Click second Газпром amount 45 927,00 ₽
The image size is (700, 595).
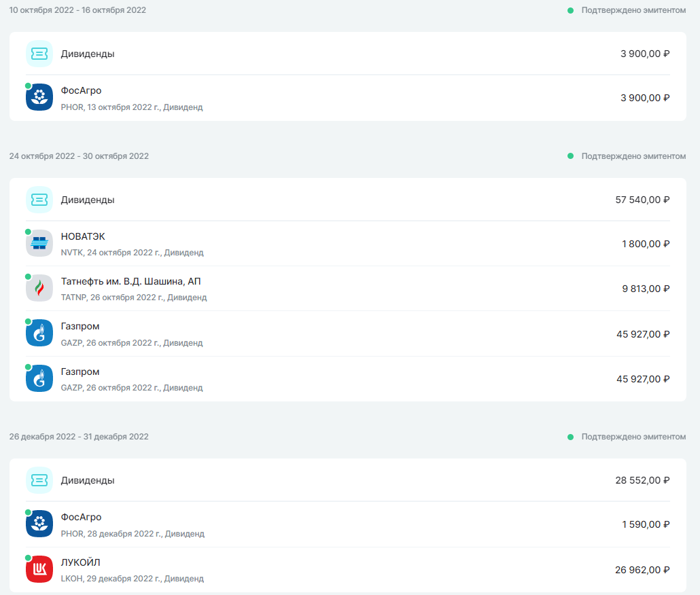[643, 379]
